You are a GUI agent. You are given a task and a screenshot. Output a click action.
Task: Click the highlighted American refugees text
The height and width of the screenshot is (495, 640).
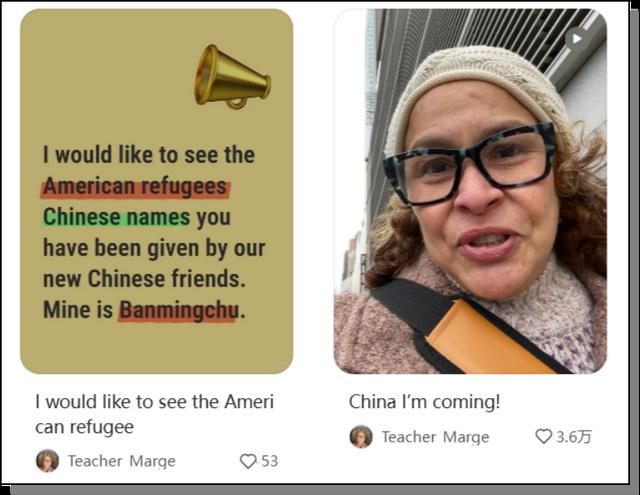tap(135, 187)
